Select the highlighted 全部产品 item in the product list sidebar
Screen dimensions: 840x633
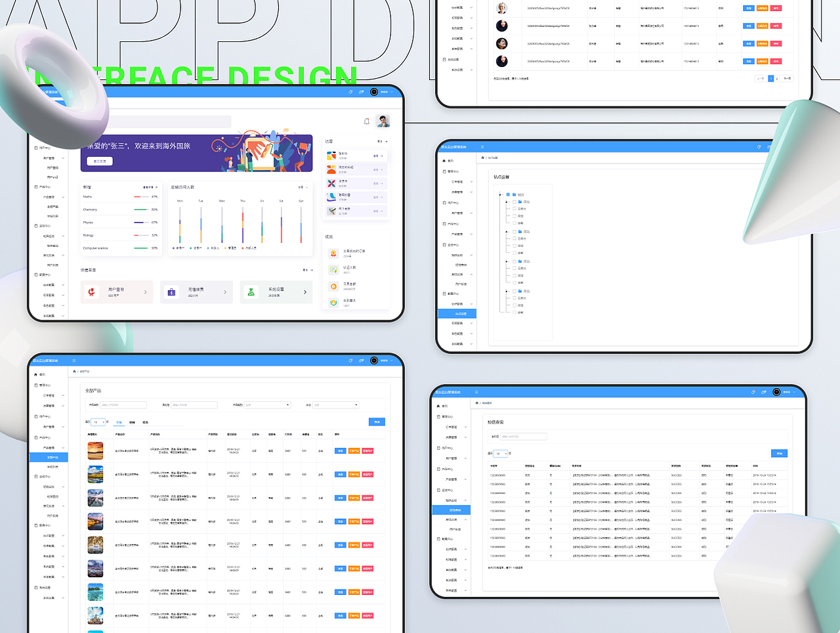coord(49,457)
